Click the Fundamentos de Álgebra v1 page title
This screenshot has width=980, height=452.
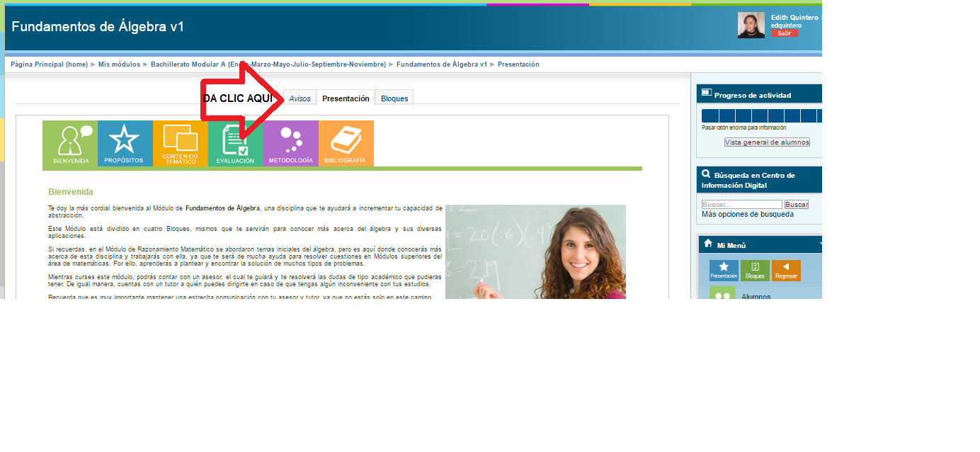coord(98,27)
